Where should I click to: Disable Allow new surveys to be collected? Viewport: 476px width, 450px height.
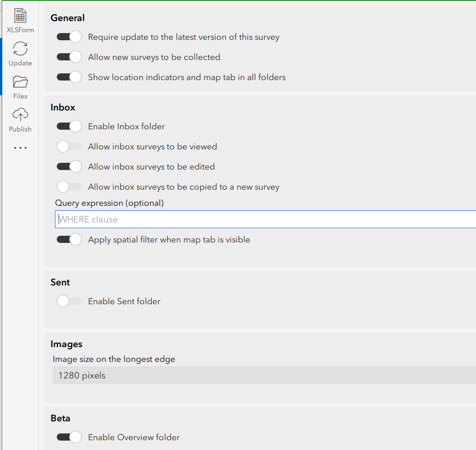69,57
